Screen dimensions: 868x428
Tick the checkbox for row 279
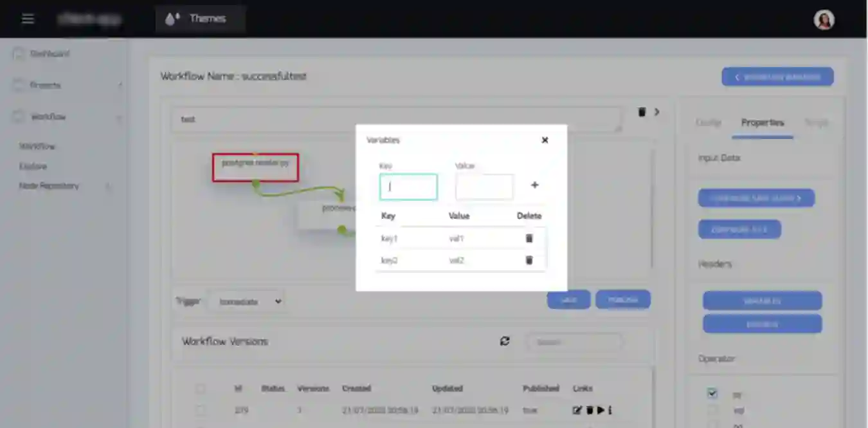coord(201,410)
